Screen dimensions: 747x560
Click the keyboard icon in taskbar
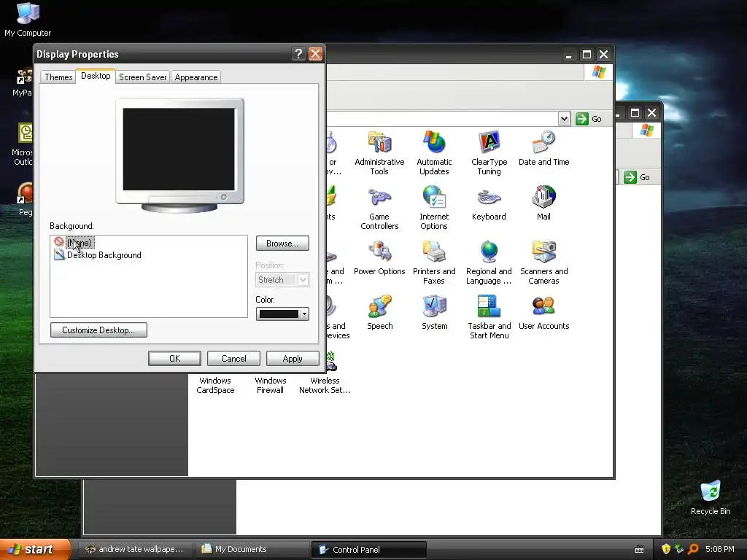[x=639, y=550]
